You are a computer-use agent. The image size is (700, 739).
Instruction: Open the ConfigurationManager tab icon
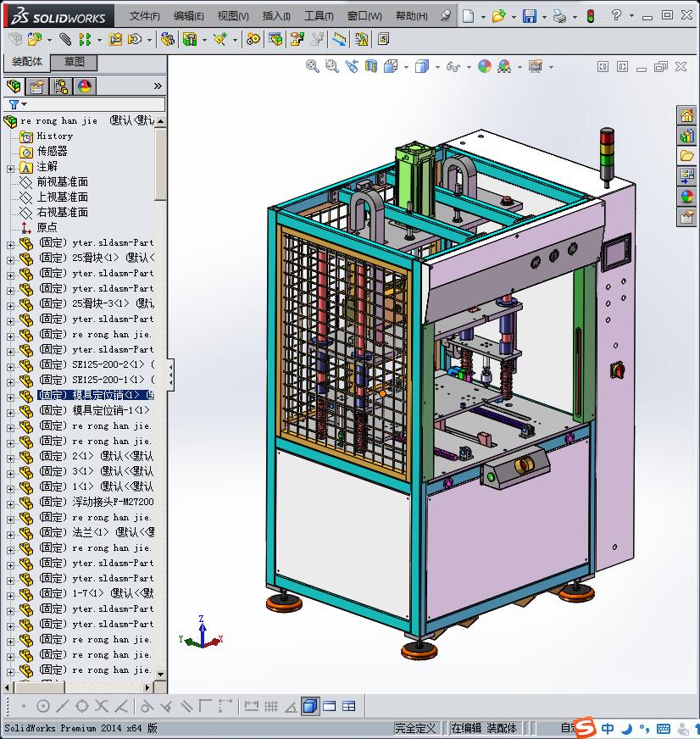tap(61, 86)
